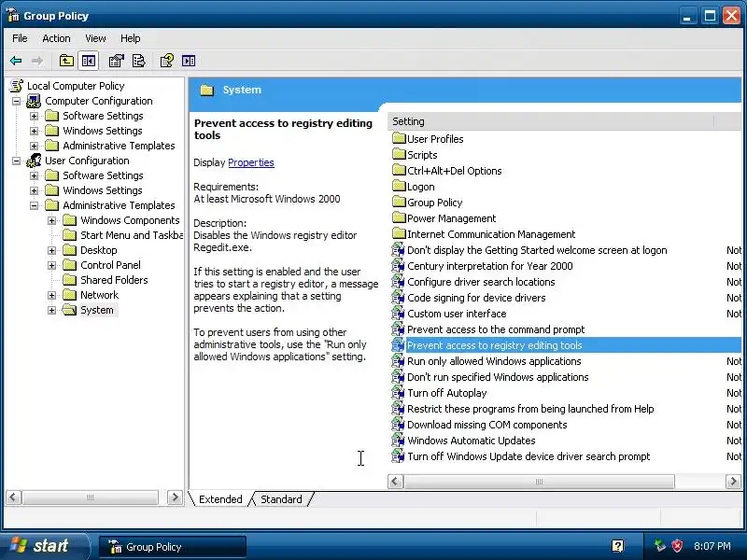Click the Help toolbar icon
The width and height of the screenshot is (747, 560).
click(x=166, y=61)
